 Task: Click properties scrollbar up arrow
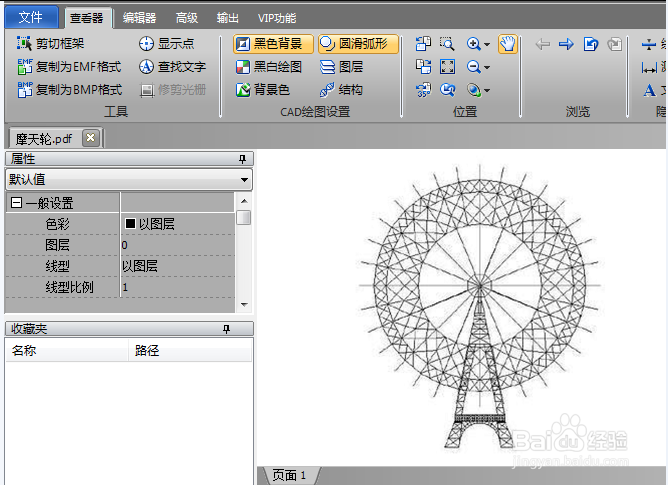pos(244,201)
